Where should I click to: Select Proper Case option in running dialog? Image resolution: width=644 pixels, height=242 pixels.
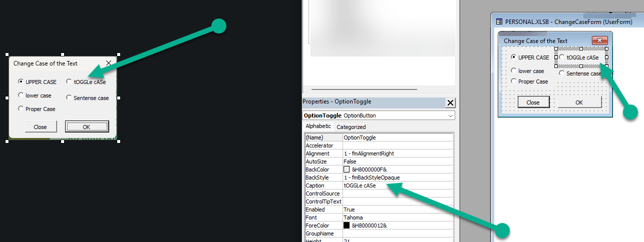tap(37, 109)
